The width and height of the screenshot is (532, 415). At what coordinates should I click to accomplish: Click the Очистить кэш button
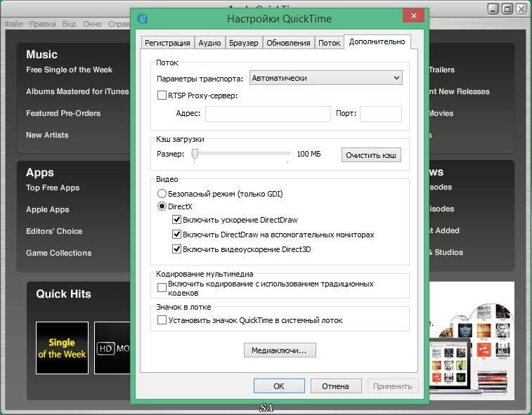(371, 155)
